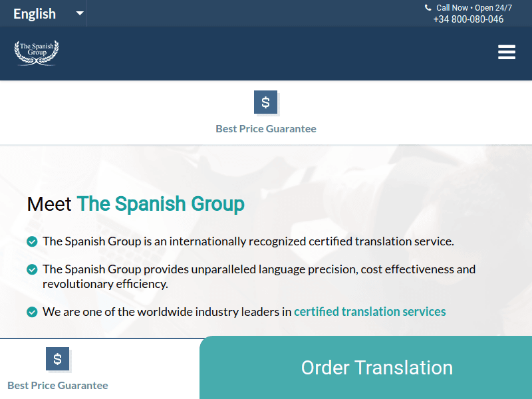
Task: Click Best Price Guarantee at page top
Action: click(x=266, y=128)
